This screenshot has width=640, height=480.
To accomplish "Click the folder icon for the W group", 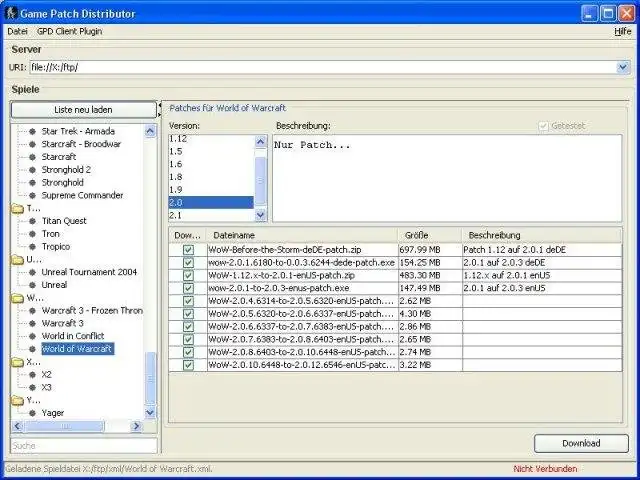I will click(18, 298).
